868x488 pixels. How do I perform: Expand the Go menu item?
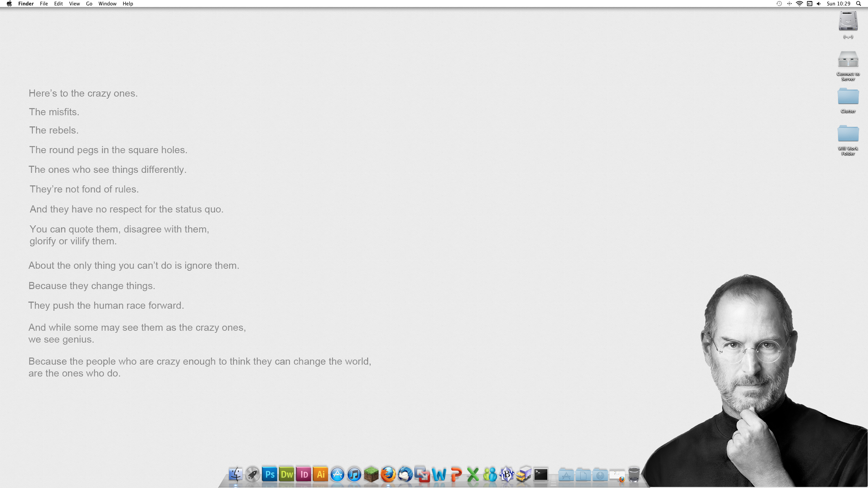90,4
